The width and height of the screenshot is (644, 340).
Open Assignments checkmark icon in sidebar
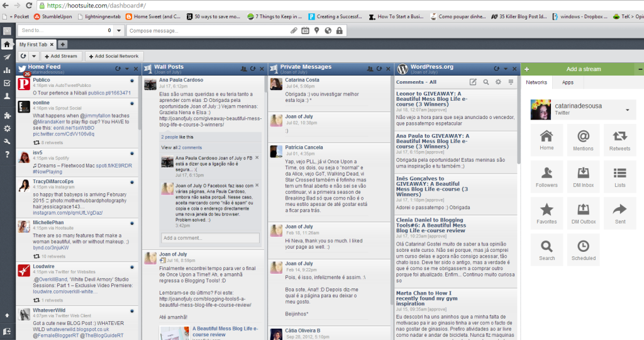point(7,83)
